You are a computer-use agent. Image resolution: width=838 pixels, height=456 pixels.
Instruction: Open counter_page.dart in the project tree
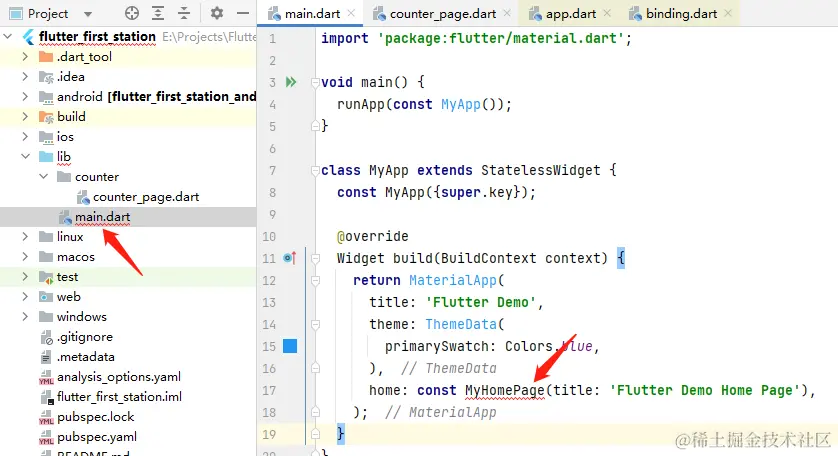point(145,197)
